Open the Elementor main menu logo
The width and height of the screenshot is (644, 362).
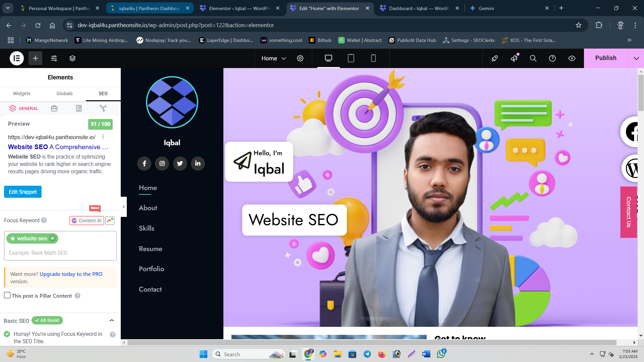point(16,58)
